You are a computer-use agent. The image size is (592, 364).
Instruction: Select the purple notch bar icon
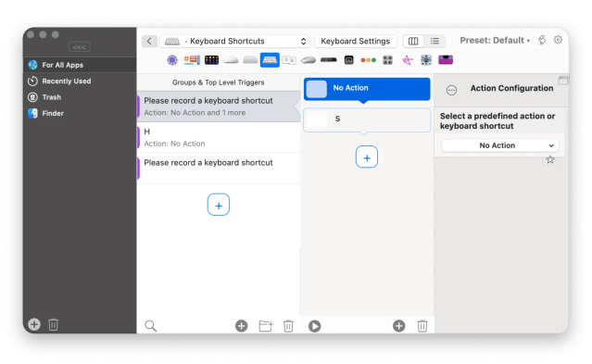pos(446,60)
